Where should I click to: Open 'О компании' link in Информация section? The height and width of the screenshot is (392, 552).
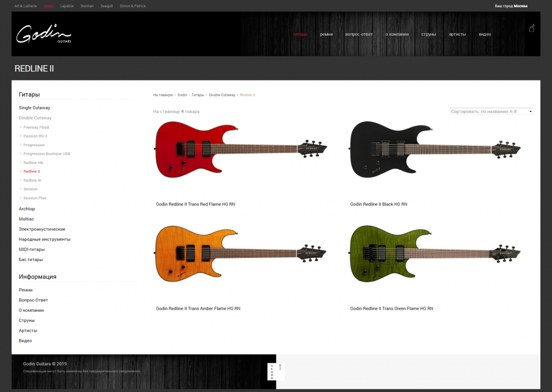point(31,311)
